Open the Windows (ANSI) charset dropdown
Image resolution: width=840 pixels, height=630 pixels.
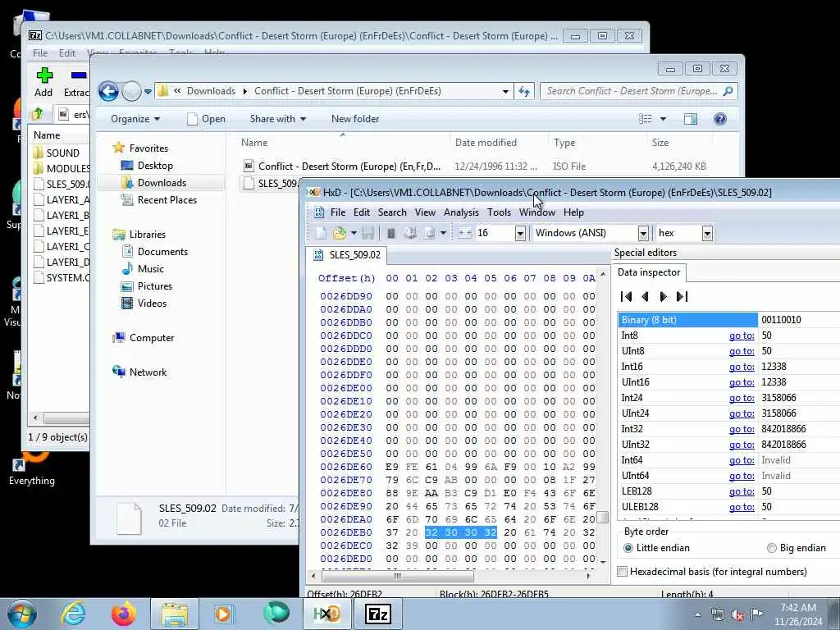point(643,233)
